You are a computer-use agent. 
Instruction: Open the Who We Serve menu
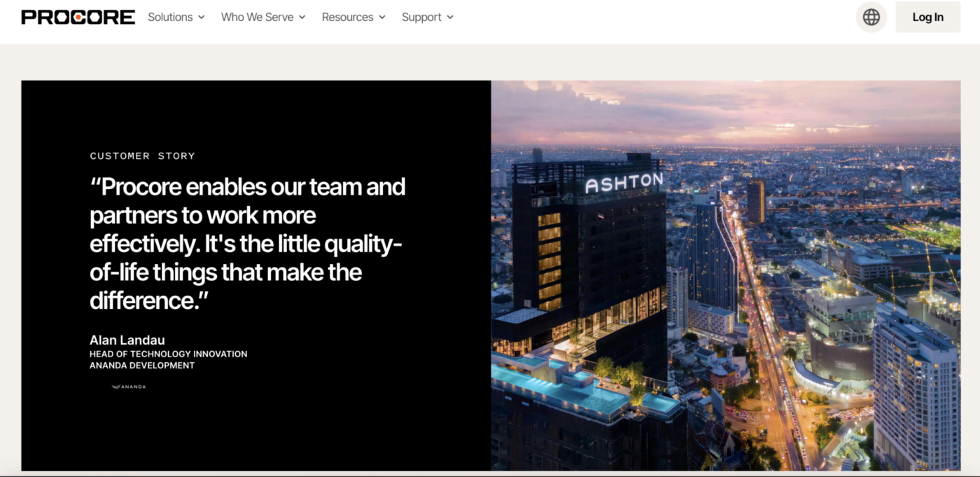pyautogui.click(x=263, y=17)
